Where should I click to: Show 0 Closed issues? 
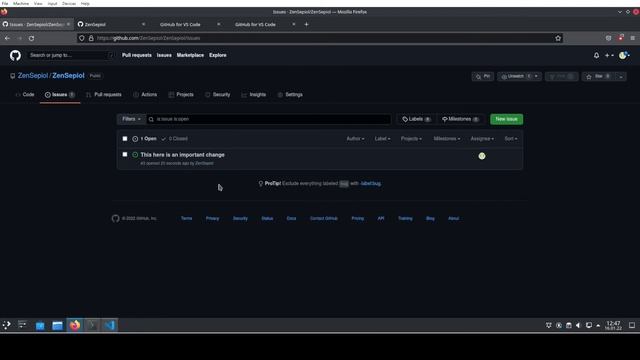[174, 139]
